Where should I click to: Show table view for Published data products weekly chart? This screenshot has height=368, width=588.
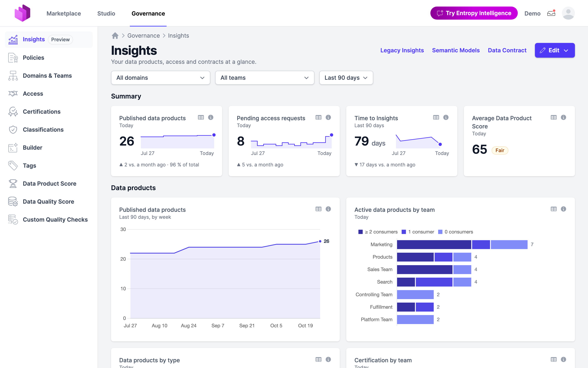point(318,209)
